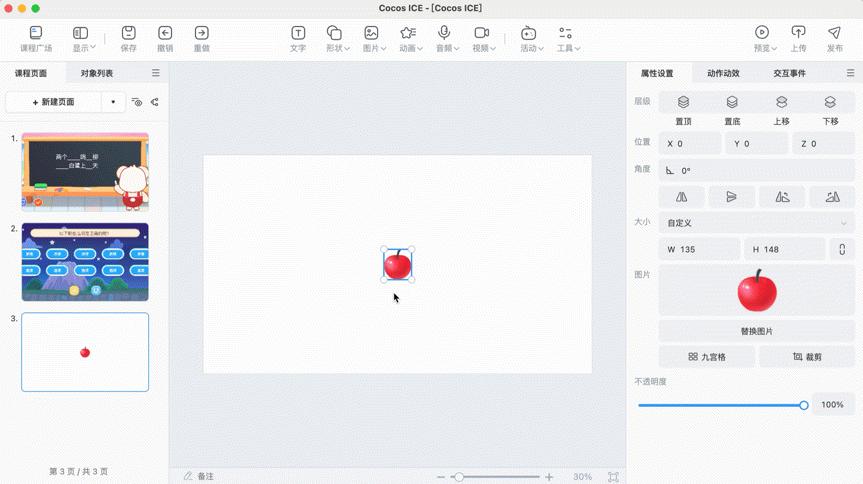The image size is (863, 484).
Task: Expand the arrow beside 新建页面
Action: click(x=113, y=102)
